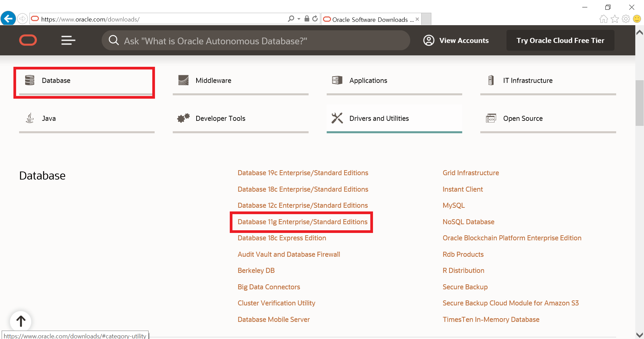Click Try Oracle Cloud Free Tier button

point(560,40)
